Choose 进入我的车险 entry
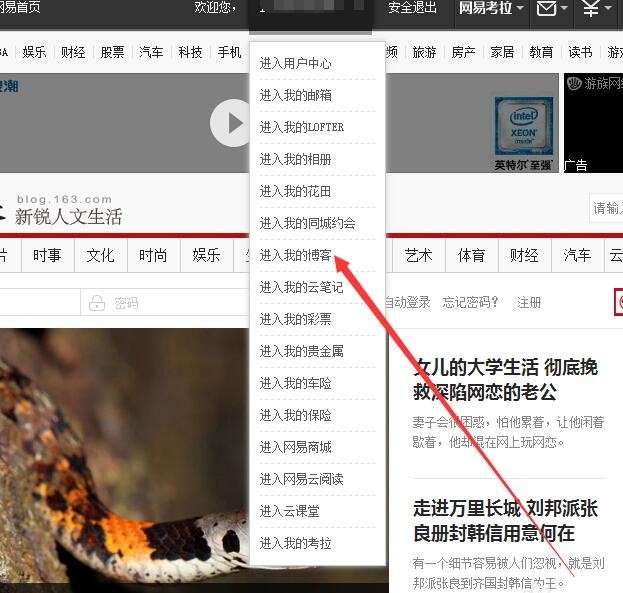This screenshot has width=623, height=593. [x=295, y=383]
